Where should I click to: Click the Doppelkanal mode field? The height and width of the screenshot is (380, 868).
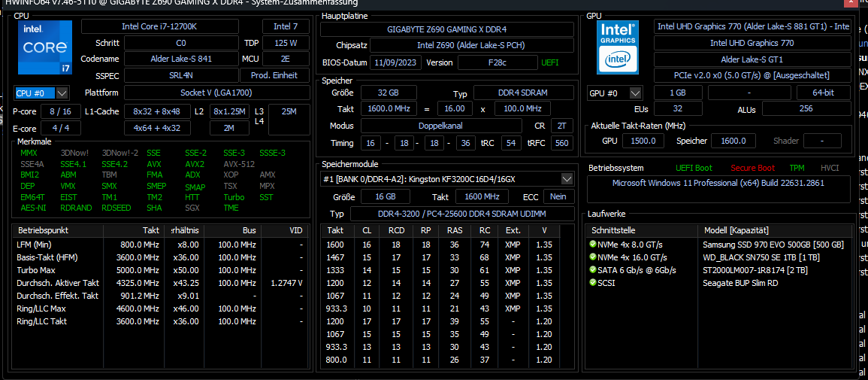click(441, 126)
